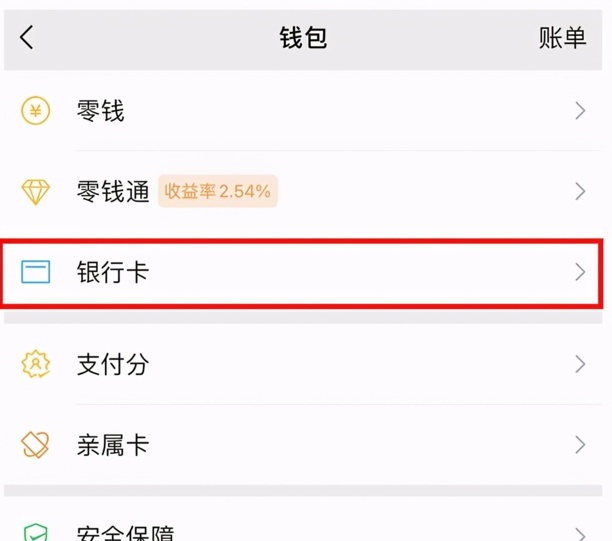Select the 银行卡 menu entry

pos(113,271)
